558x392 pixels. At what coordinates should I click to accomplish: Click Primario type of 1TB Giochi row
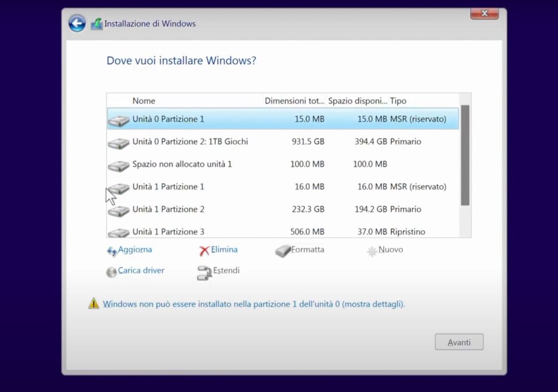click(x=405, y=141)
